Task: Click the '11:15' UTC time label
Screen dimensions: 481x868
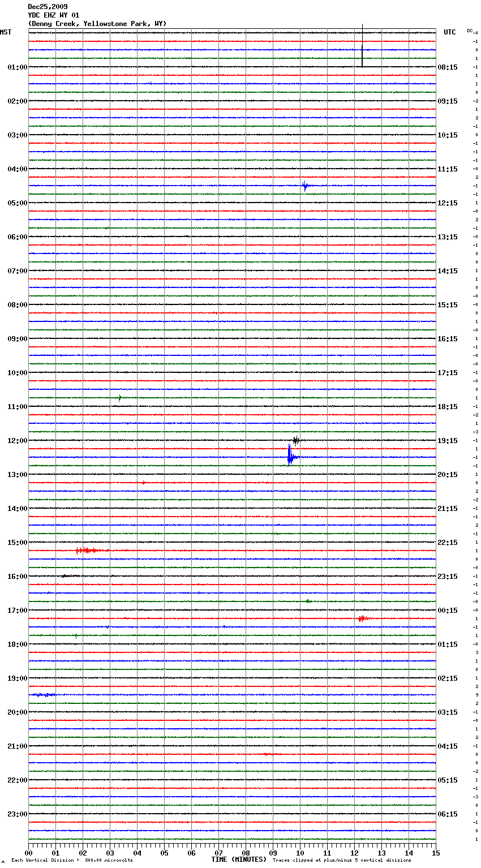Action: pyautogui.click(x=448, y=169)
